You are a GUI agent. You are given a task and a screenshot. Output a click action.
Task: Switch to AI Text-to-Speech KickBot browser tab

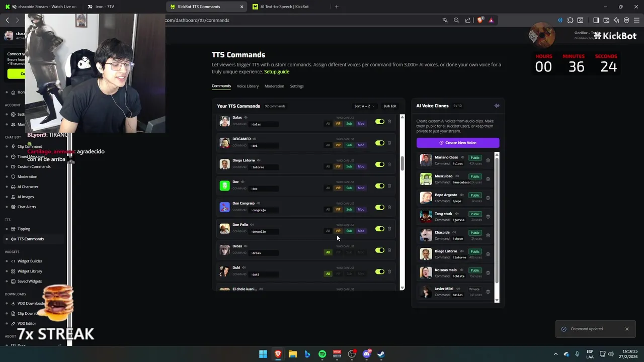tap(285, 7)
